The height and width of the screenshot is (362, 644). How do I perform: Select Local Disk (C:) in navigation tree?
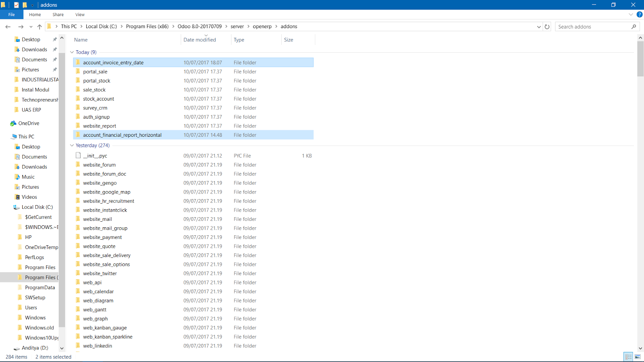pyautogui.click(x=37, y=207)
